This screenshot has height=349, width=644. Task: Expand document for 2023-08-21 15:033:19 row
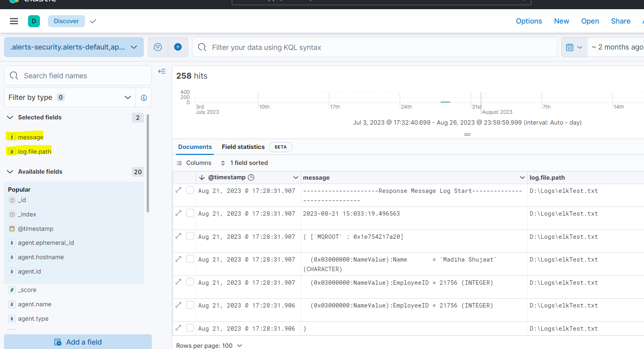pos(179,213)
